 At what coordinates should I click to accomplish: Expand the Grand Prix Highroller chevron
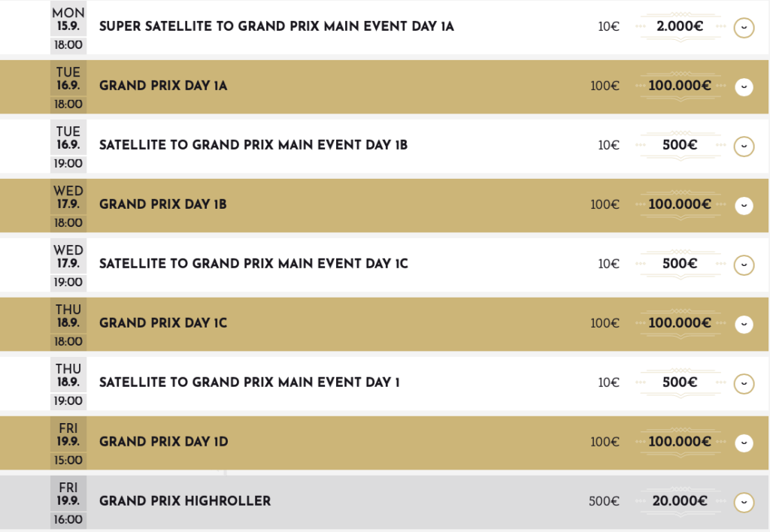coord(744,502)
